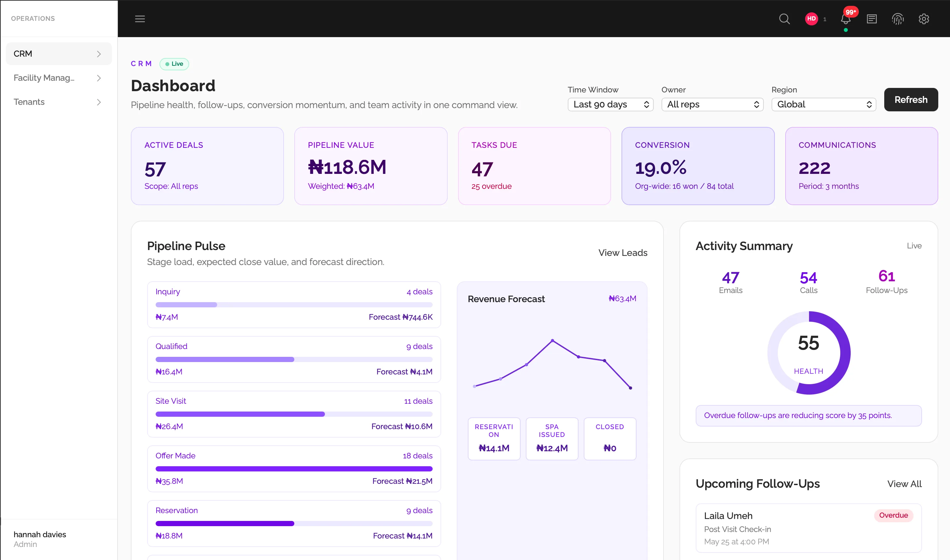Click 'Weighted: ₦63.4M' text
The image size is (950, 560).
[341, 186]
